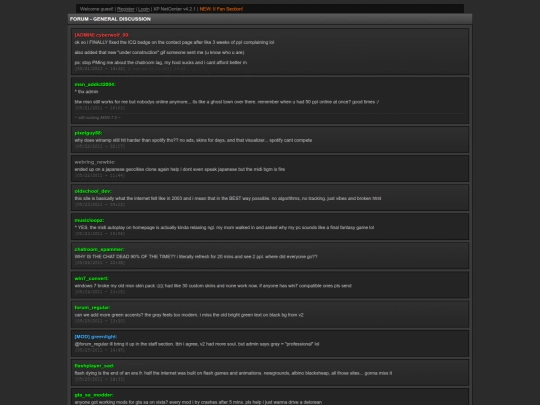
Task: Open oldschool_dev username
Action: [x=93, y=191]
